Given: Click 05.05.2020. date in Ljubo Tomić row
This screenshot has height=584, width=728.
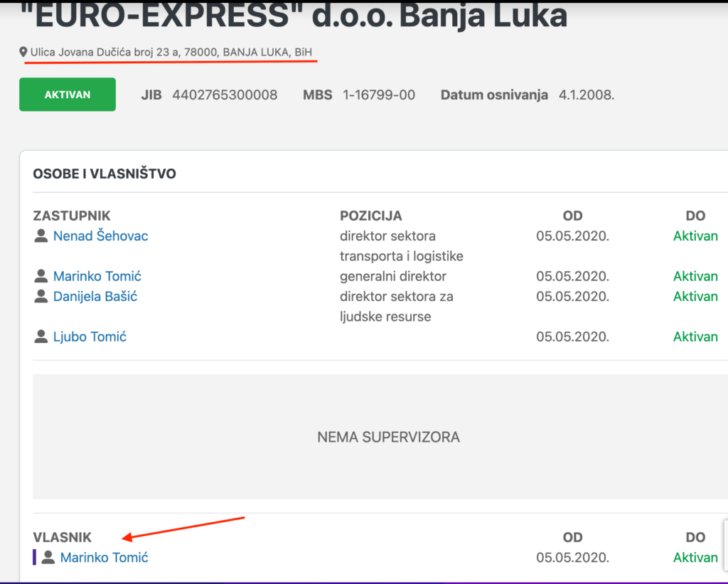Looking at the screenshot, I should 572,337.
